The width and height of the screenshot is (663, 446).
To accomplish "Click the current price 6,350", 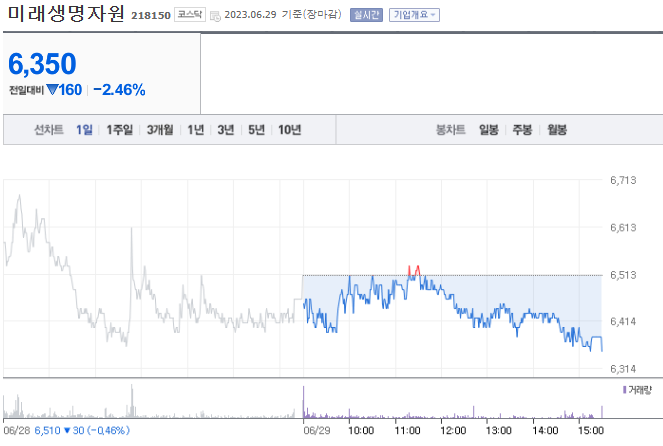I will (x=42, y=64).
